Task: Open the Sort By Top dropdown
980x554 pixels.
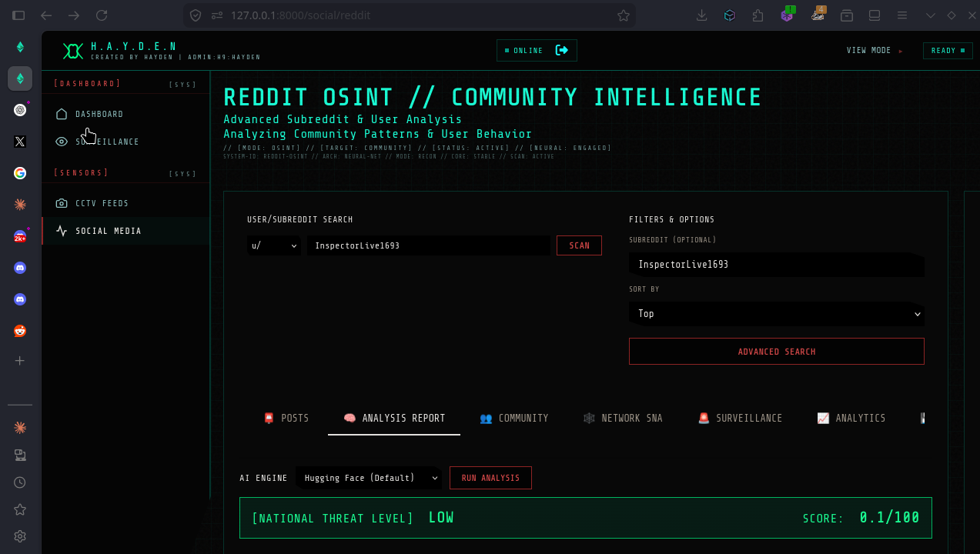Action: click(777, 314)
